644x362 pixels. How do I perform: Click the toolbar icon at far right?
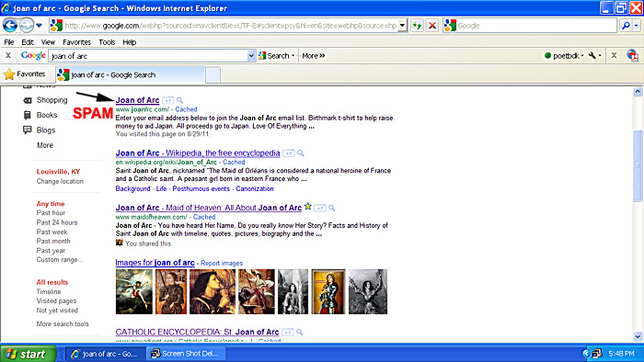(633, 55)
